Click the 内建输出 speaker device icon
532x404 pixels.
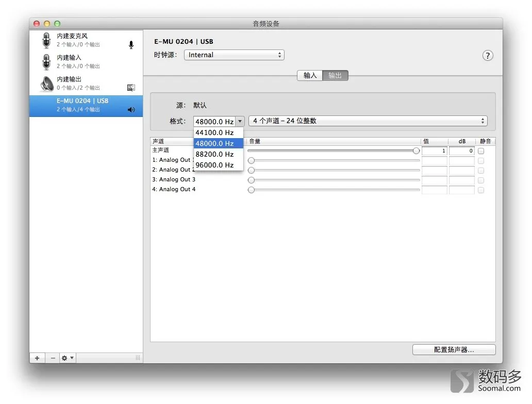(47, 84)
